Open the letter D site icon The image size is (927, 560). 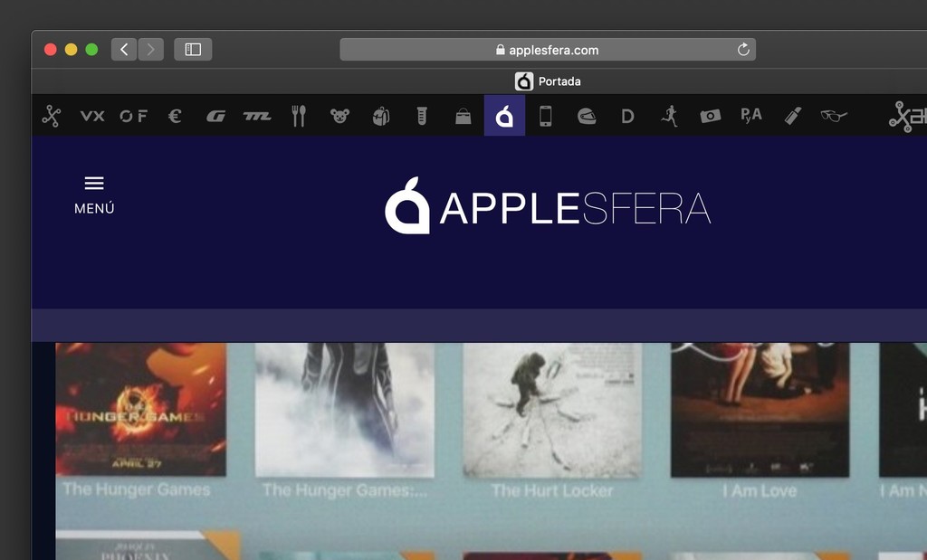(628, 116)
